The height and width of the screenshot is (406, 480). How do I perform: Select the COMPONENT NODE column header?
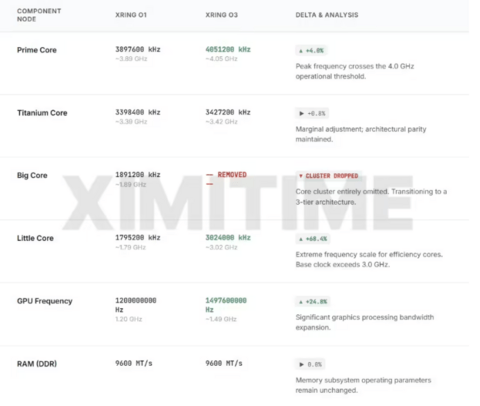39,15
